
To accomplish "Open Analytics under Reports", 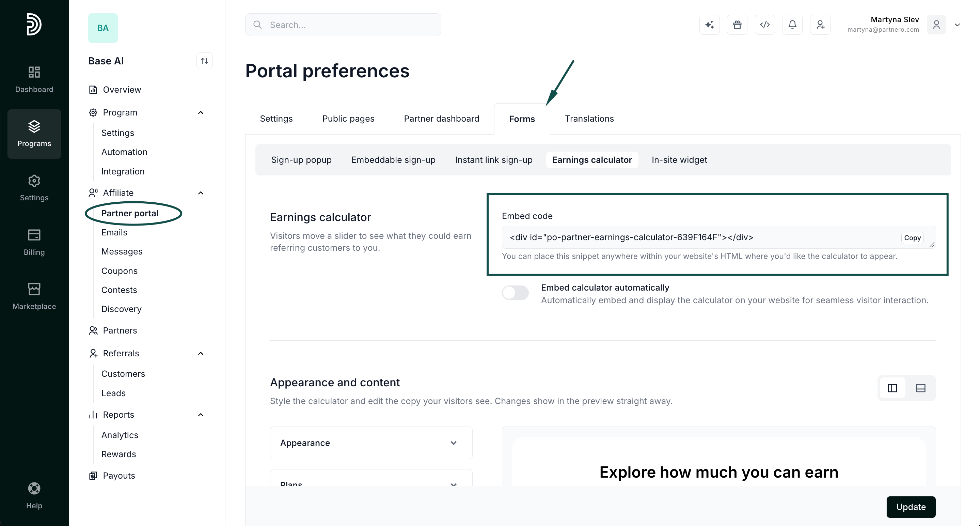I will tap(120, 435).
